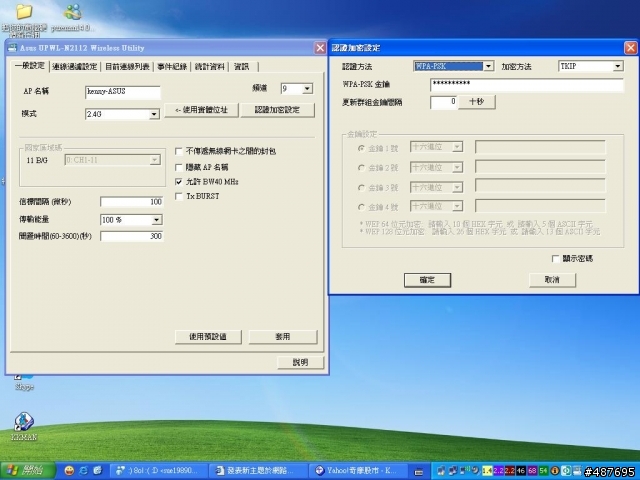
Task: Click the smiley face quick launch icon
Action: (x=69, y=471)
